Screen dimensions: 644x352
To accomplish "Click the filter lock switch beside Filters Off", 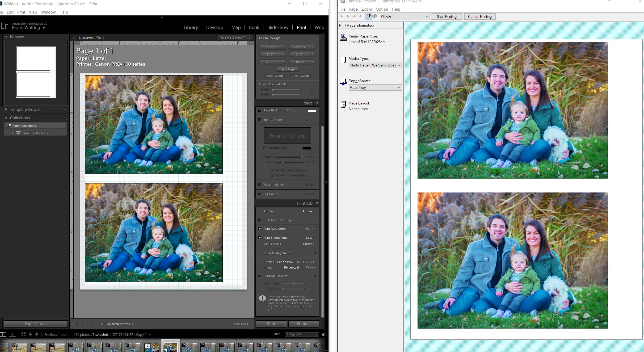I will pyautogui.click(x=323, y=334).
